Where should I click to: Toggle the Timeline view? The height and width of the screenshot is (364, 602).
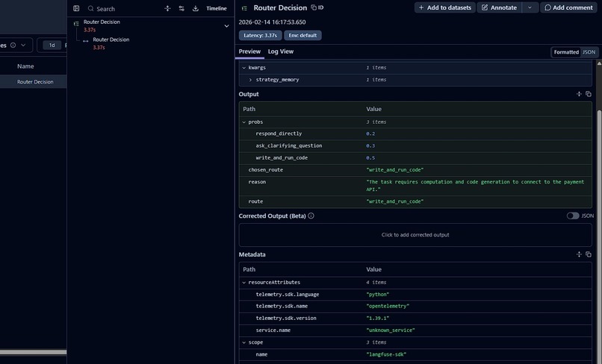(x=217, y=8)
